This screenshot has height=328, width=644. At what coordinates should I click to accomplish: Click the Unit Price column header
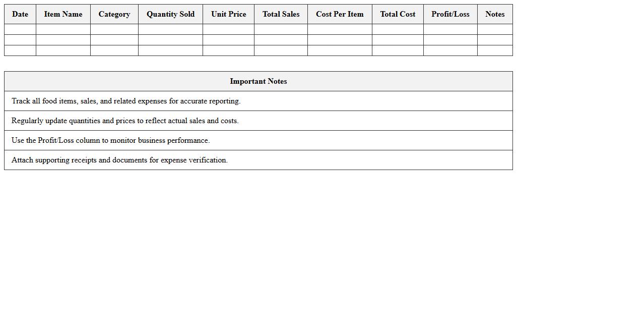pos(228,14)
